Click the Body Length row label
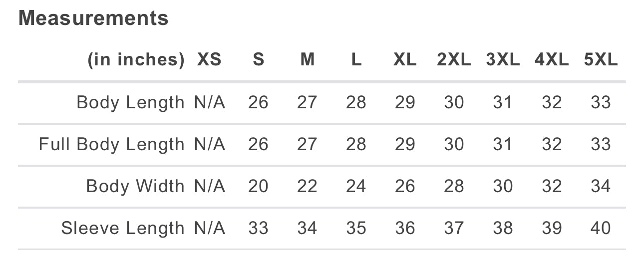The height and width of the screenshot is (264, 644). pos(130,102)
